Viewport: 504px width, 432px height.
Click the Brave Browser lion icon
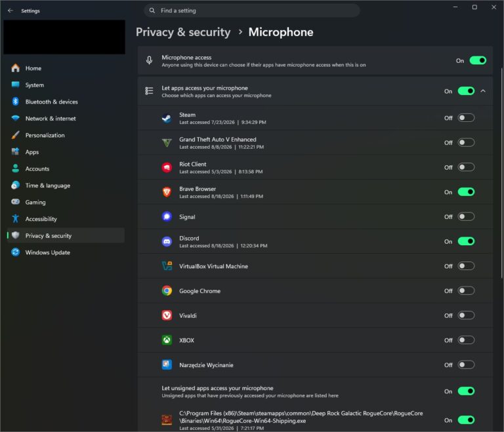pos(167,192)
